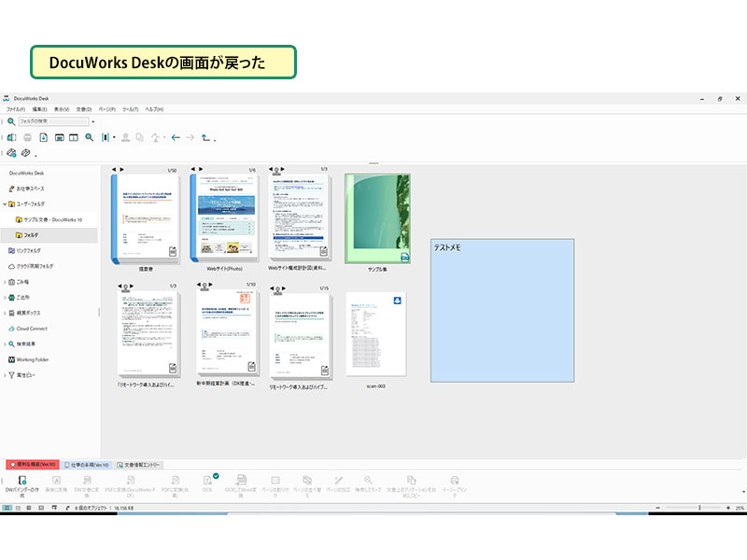Click the document import icon with down arrow
The image size is (747, 560).
point(43,137)
